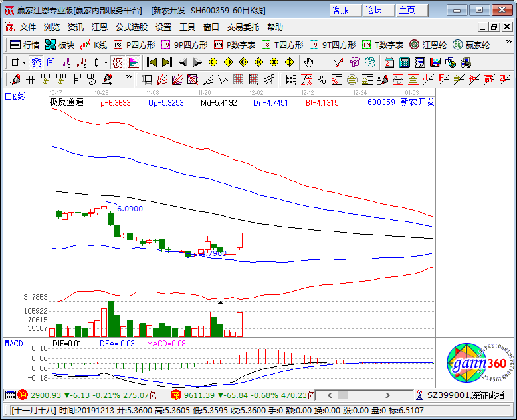
Task: Jump to first bar icon
Action: [x=152, y=62]
